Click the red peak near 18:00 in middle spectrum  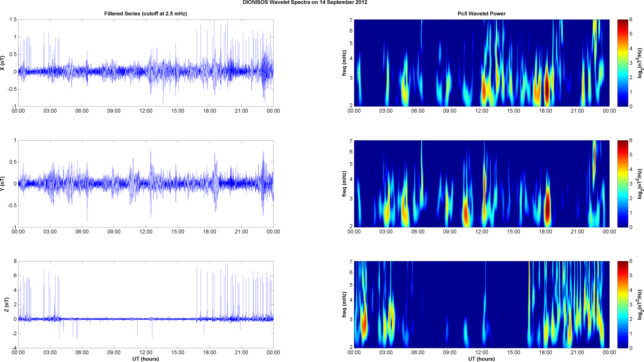pyautogui.click(x=547, y=208)
